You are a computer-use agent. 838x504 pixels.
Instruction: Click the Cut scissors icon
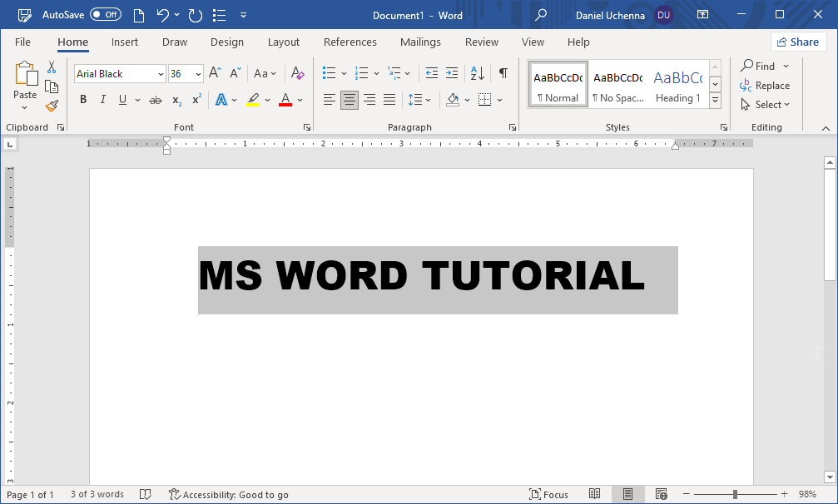(52, 67)
